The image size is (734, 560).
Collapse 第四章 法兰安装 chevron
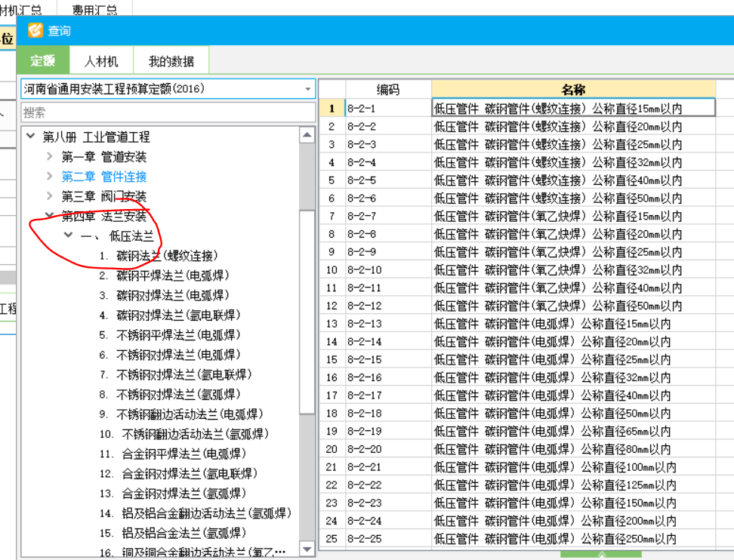point(49,215)
